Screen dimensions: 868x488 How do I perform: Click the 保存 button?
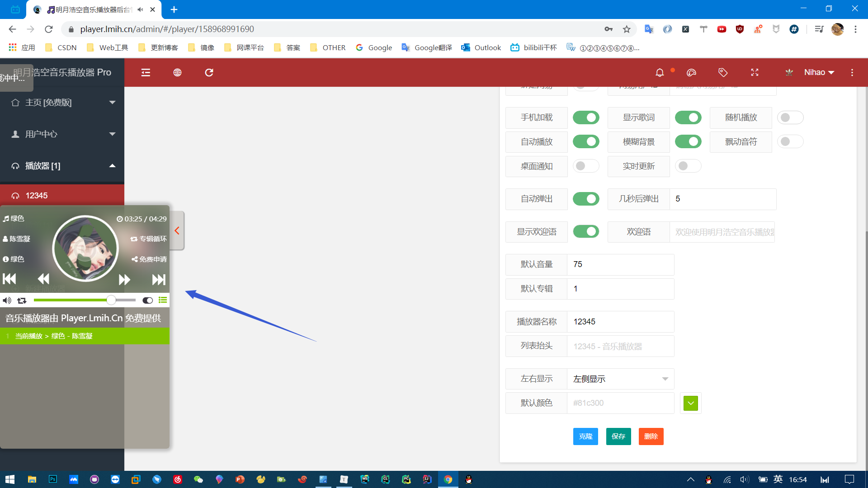tap(618, 436)
